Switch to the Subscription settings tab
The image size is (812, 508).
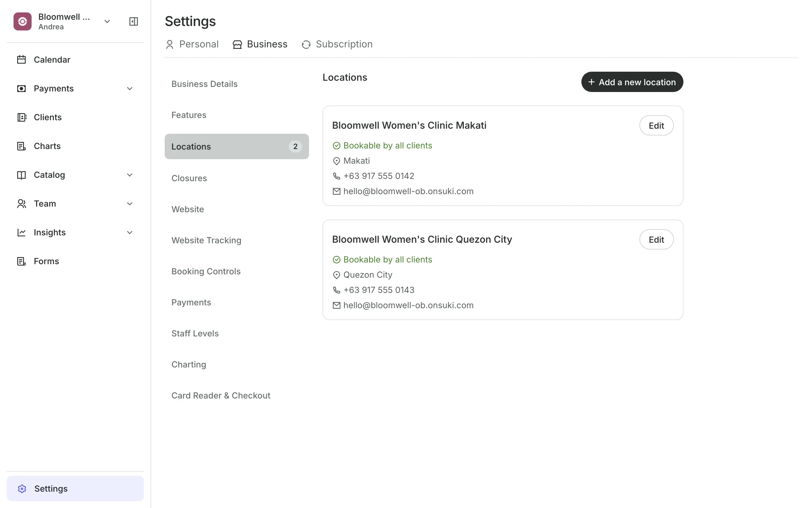pyautogui.click(x=337, y=44)
